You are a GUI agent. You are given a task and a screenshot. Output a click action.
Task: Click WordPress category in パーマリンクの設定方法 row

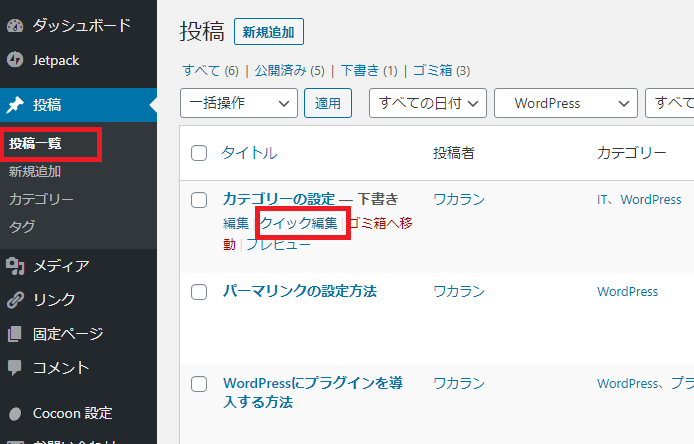click(x=628, y=292)
